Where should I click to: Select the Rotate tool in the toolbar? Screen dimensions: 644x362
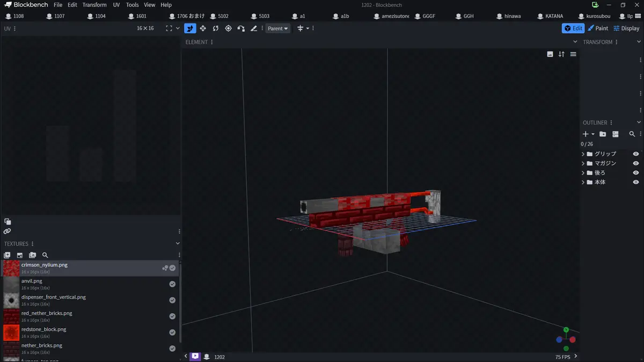coord(215,28)
